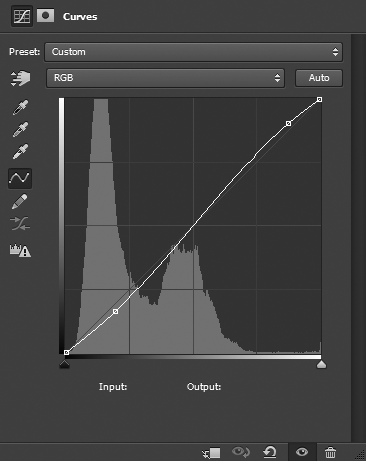
Task: Click the Preset label
Action: (x=24, y=52)
